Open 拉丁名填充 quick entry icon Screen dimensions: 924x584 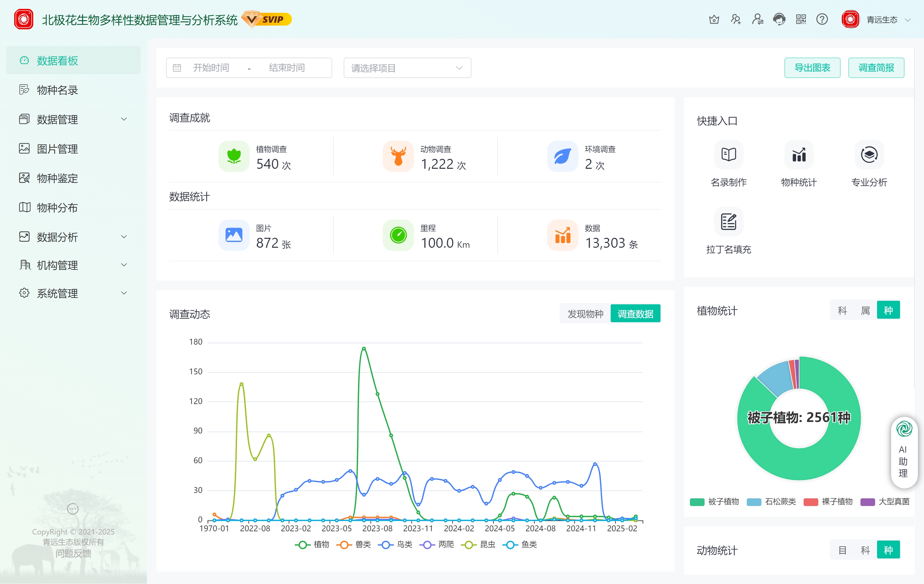(x=729, y=222)
